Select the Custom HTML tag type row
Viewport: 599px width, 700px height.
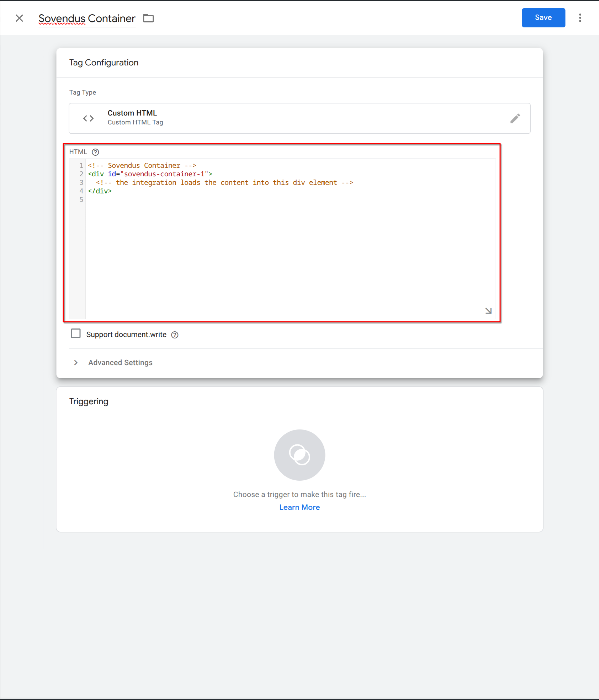(299, 118)
